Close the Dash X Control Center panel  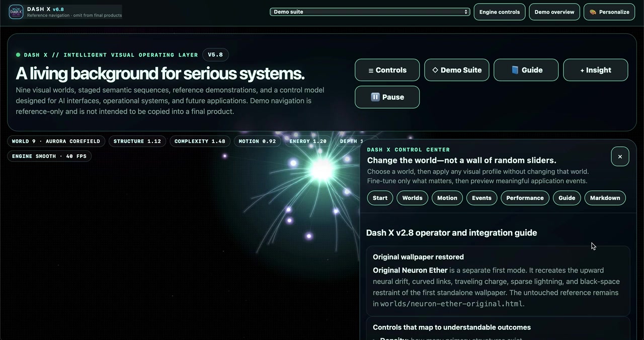pyautogui.click(x=620, y=156)
